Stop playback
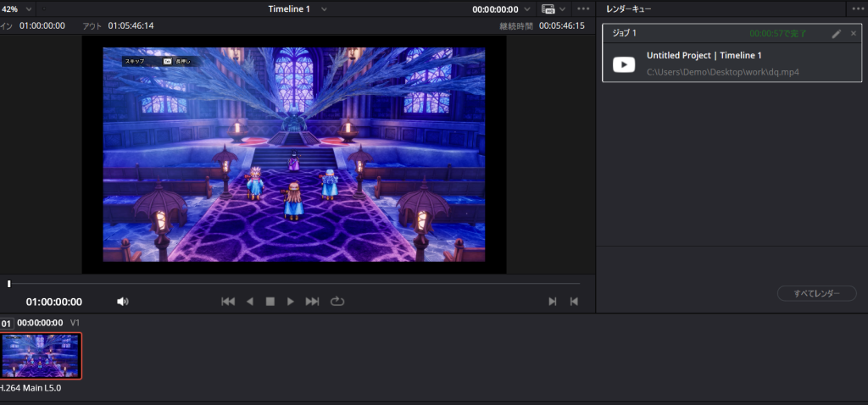Screen dimensions: 868x405 (x=270, y=302)
